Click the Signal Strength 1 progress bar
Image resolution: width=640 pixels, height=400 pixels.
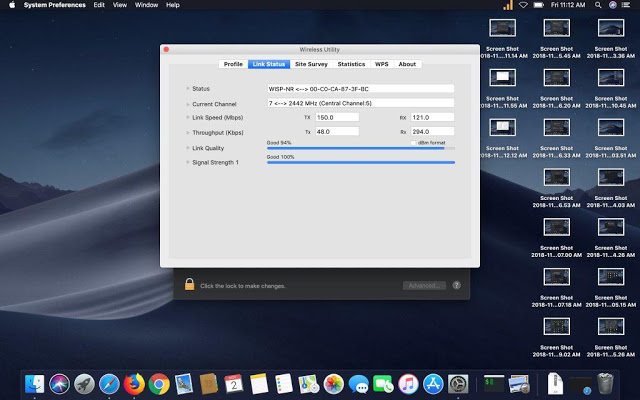tap(360, 162)
